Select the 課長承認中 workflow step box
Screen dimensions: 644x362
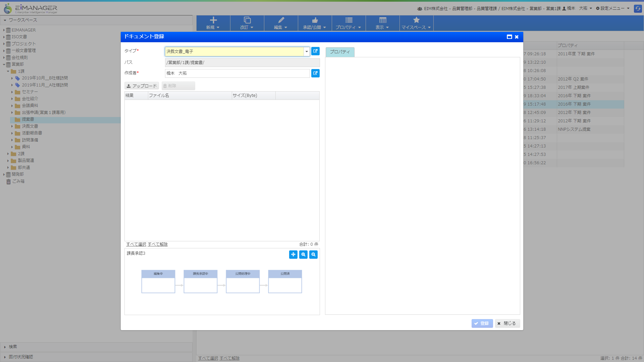[201, 282]
